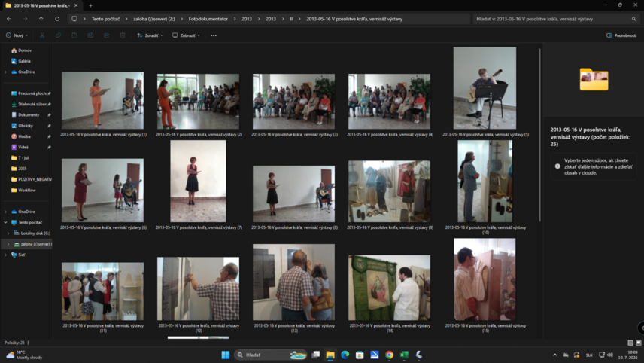Open File Explorer from the taskbar
Viewport: 644px width, 363px height.
coord(330,355)
